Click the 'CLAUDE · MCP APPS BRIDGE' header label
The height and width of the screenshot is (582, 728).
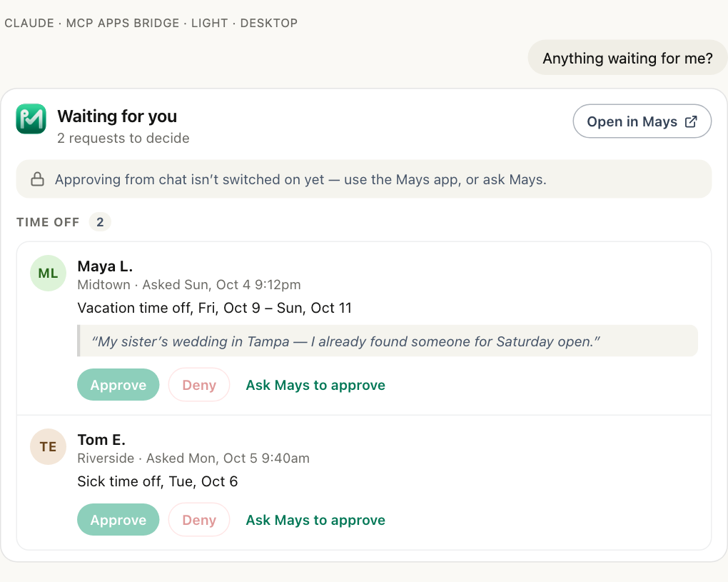151,23
